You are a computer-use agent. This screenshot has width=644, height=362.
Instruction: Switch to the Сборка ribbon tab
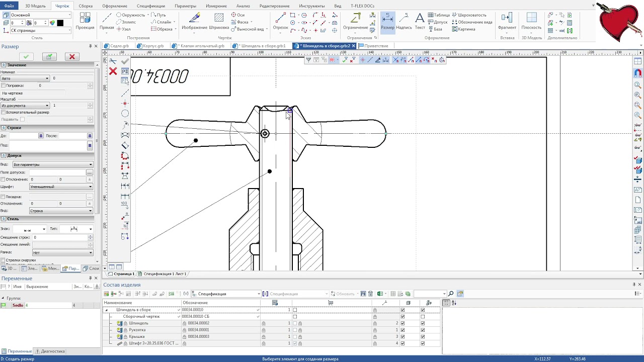click(x=86, y=6)
